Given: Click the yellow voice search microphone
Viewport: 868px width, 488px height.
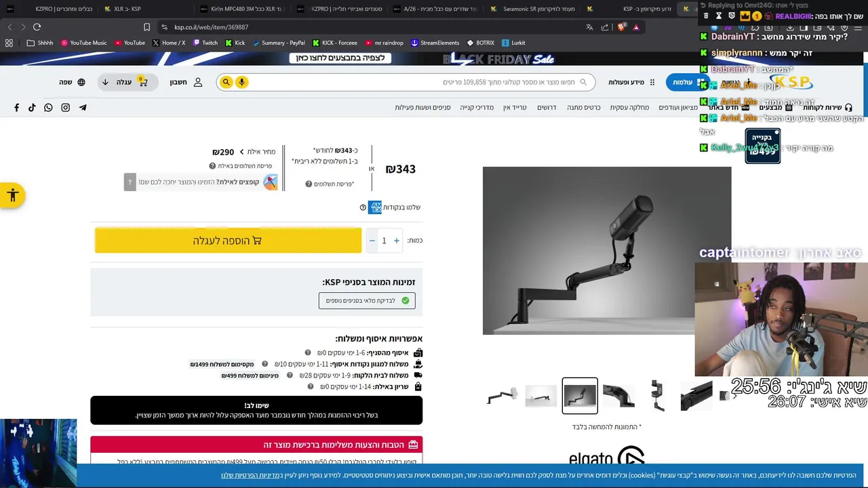Looking at the screenshot, I should point(241,82).
